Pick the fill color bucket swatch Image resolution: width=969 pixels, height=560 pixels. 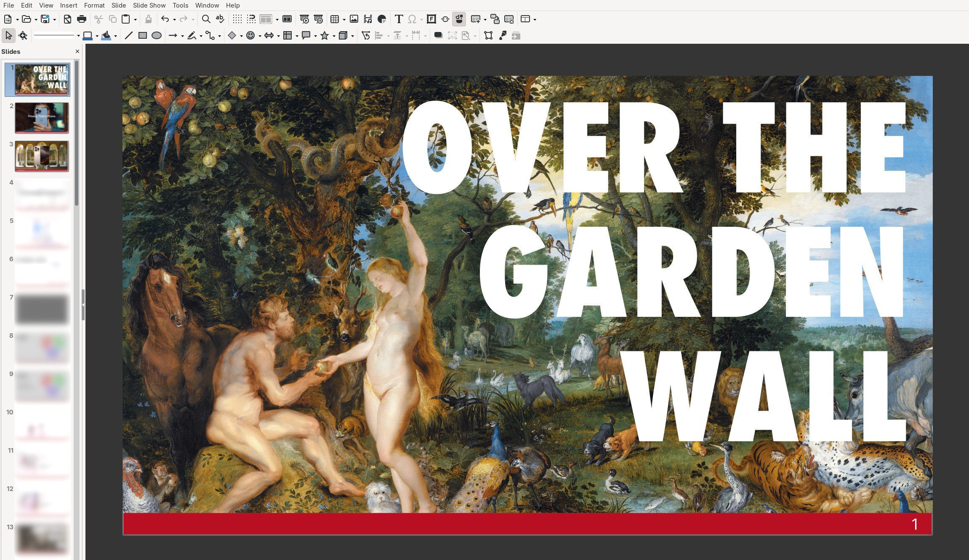click(x=106, y=36)
